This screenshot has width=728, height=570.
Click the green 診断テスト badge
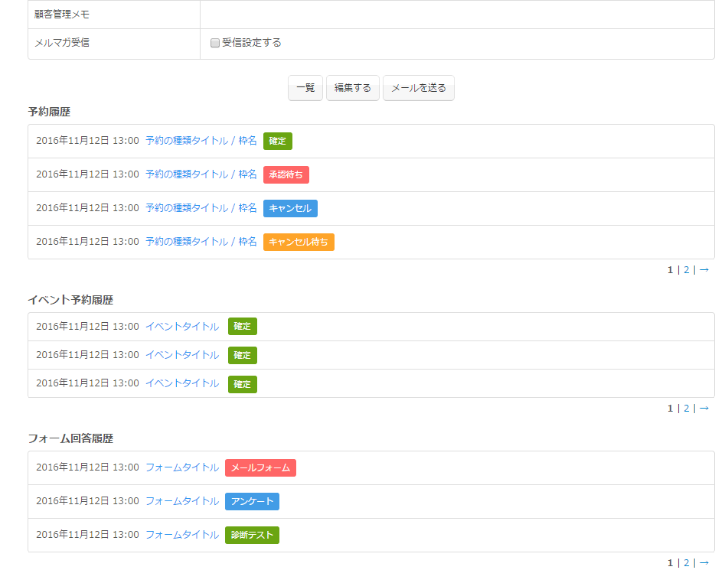pyautogui.click(x=252, y=535)
